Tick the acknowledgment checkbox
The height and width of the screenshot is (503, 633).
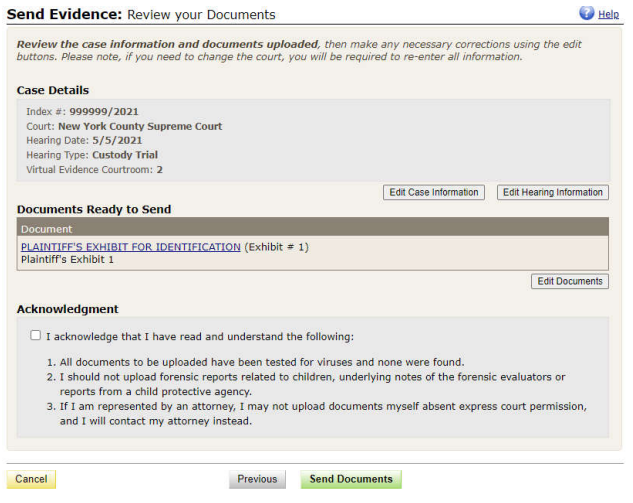[x=36, y=336]
